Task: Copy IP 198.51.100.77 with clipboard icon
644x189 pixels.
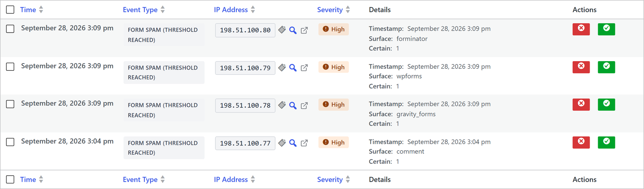Action: tap(282, 143)
